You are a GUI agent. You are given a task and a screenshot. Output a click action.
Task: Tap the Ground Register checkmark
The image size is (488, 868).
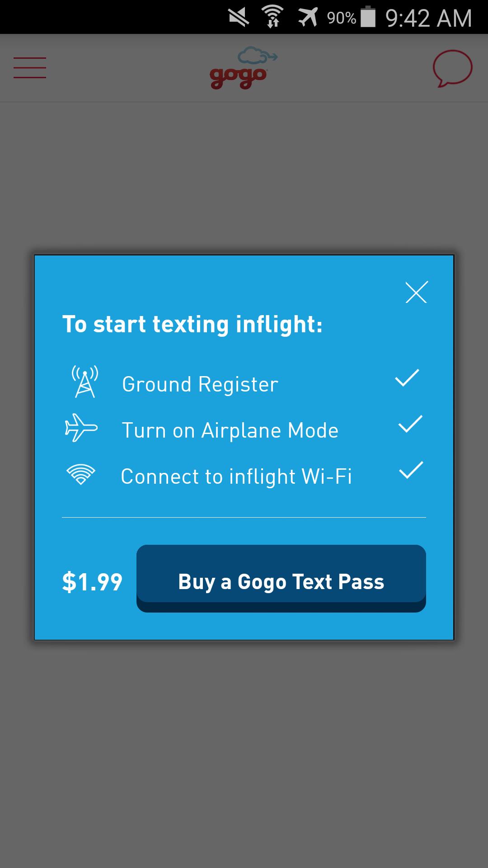click(x=407, y=378)
